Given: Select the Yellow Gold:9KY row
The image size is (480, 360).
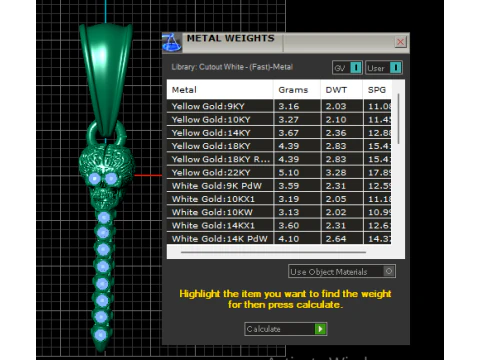Looking at the screenshot, I should point(279,106).
